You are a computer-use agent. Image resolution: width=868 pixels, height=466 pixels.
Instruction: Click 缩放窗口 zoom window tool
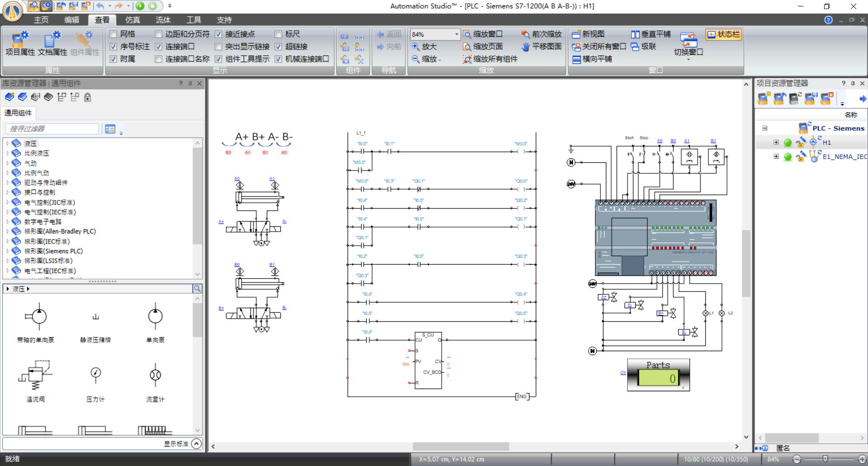coord(482,34)
